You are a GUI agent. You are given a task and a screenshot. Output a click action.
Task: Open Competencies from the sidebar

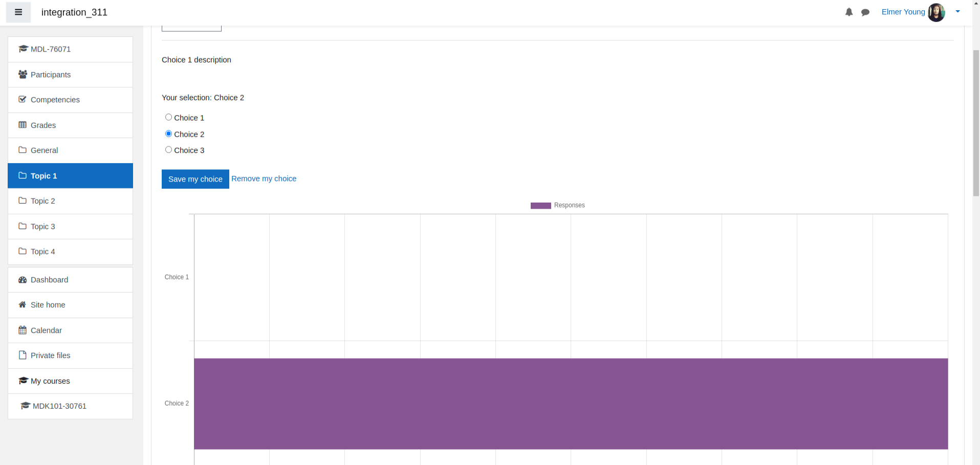(70, 100)
